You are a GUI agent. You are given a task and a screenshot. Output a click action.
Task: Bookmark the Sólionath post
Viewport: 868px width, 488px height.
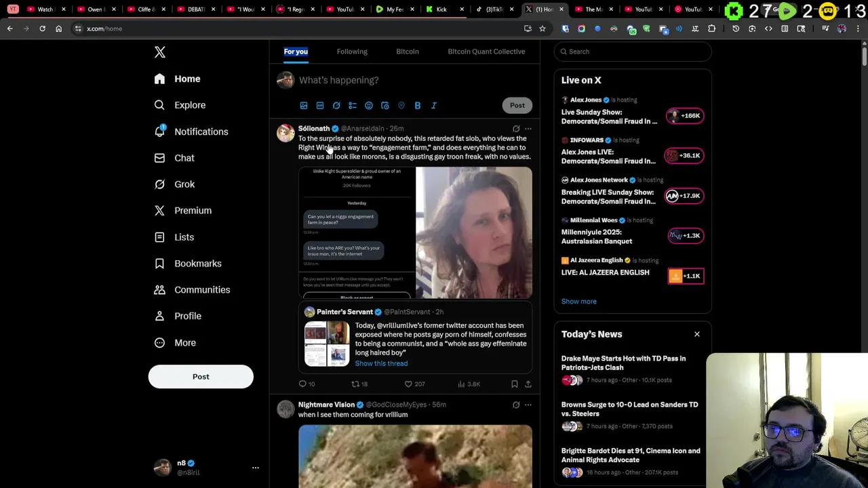pyautogui.click(x=515, y=384)
